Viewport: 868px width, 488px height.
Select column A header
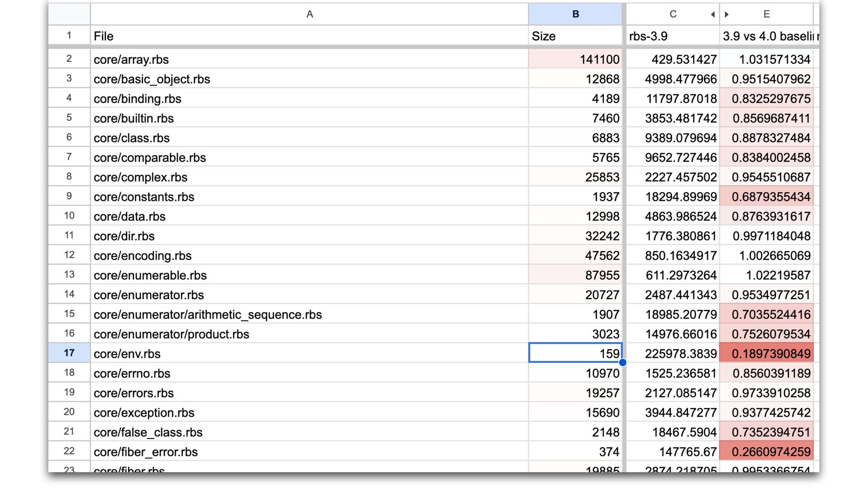(x=309, y=14)
